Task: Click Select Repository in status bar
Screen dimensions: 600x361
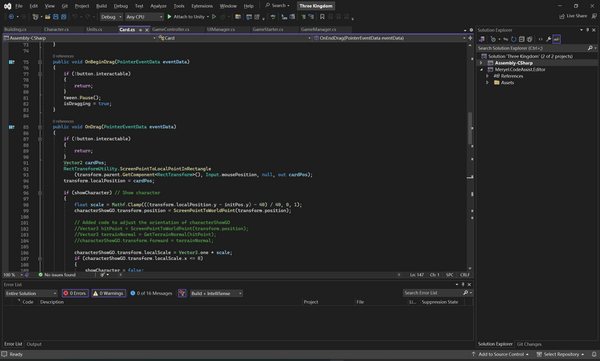Action: pyautogui.click(x=560, y=354)
